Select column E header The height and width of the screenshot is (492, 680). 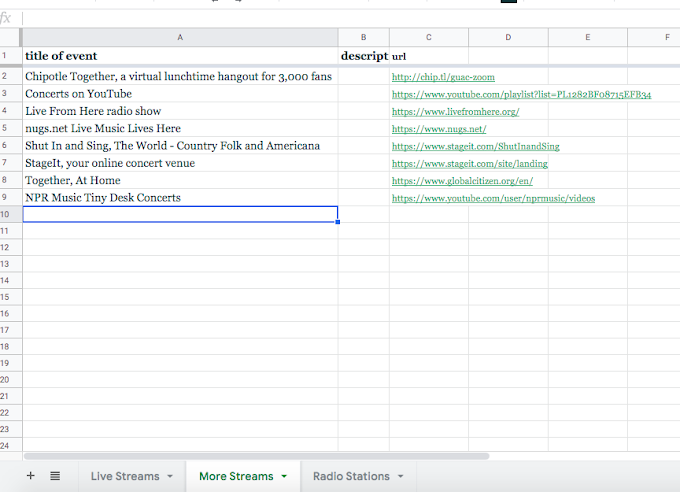[588, 37]
